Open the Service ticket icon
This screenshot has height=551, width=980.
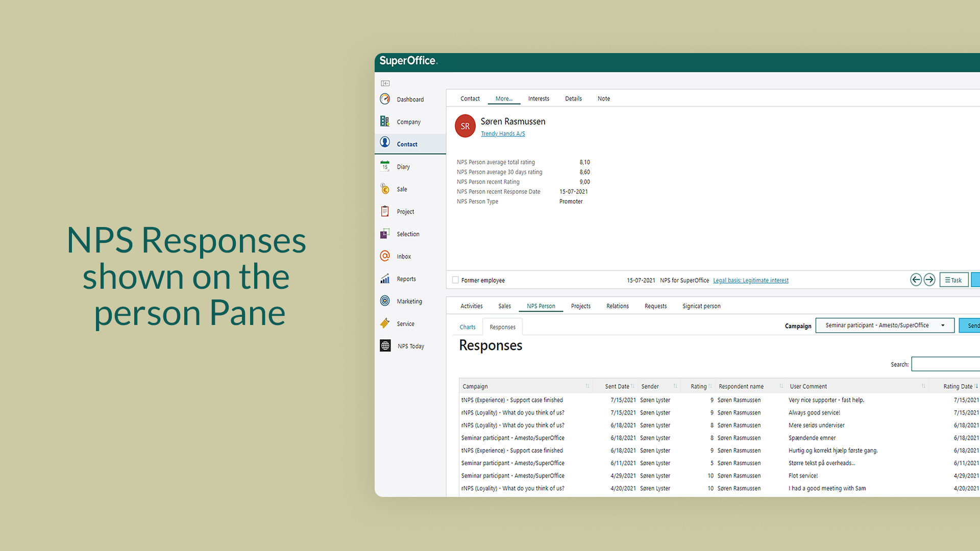point(385,323)
